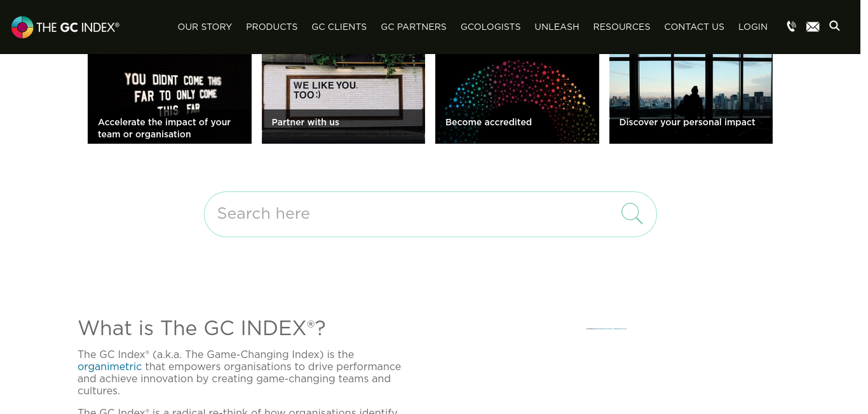Click The GC Index logo

coord(65,27)
